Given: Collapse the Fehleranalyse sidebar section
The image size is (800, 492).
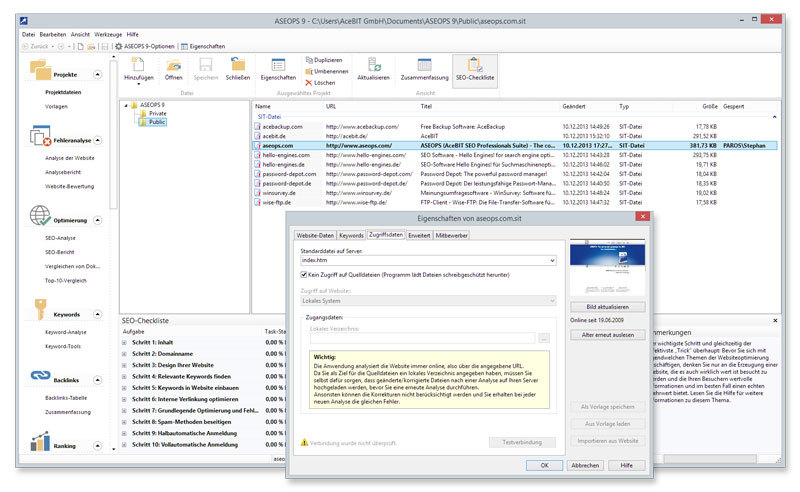Looking at the screenshot, I should [97, 140].
